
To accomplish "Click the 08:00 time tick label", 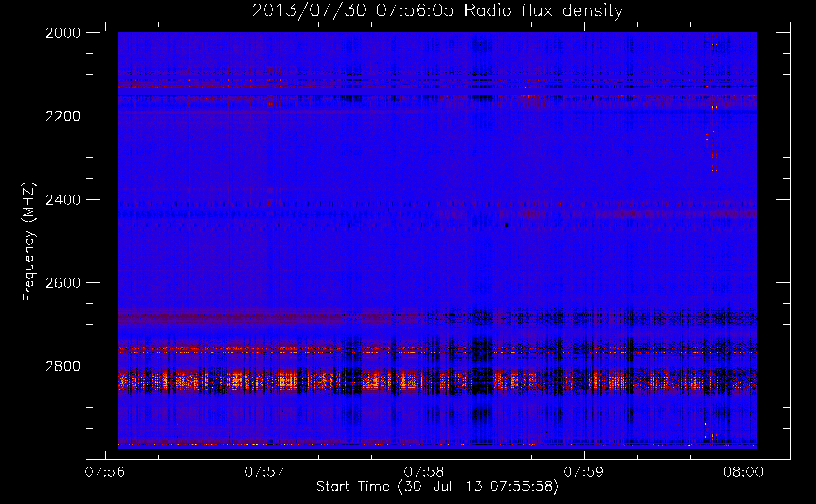I will [743, 472].
